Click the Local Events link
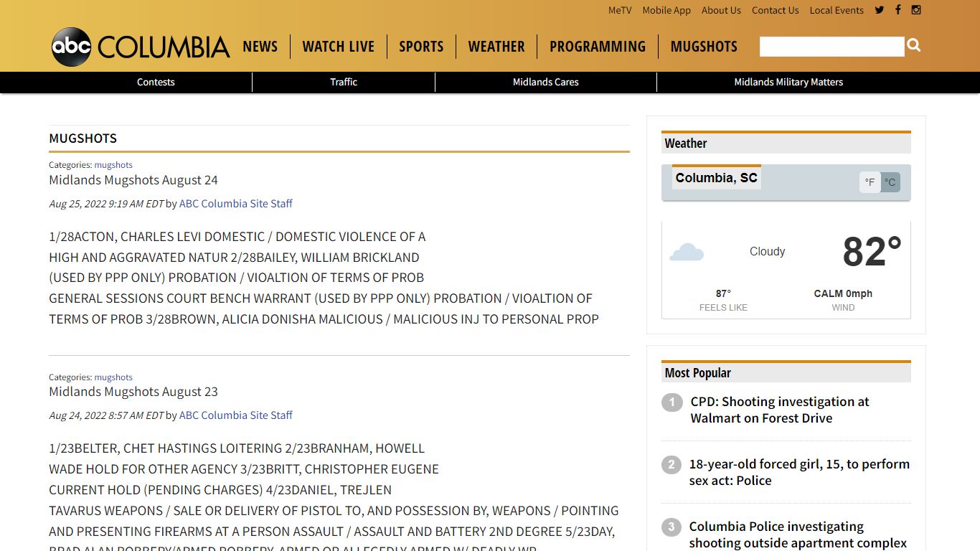This screenshot has width=980, height=551. pos(837,10)
